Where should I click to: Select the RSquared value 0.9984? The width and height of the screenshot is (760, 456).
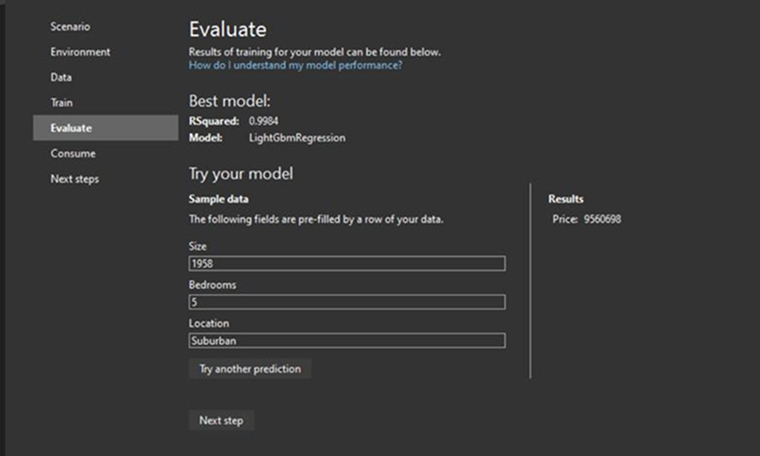(x=264, y=121)
